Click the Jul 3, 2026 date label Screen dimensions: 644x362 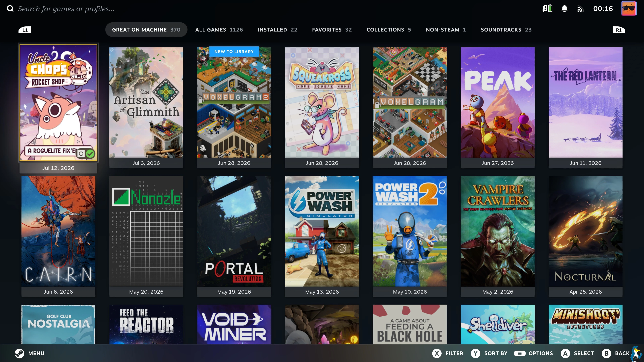tap(146, 163)
